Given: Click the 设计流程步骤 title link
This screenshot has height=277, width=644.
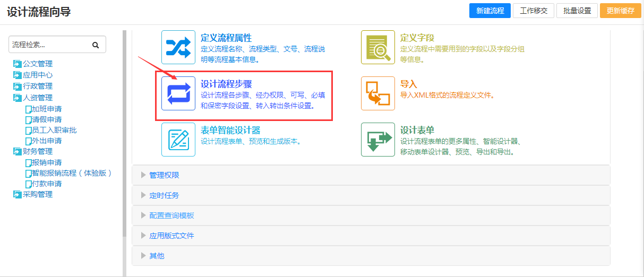Looking at the screenshot, I should (226, 84).
